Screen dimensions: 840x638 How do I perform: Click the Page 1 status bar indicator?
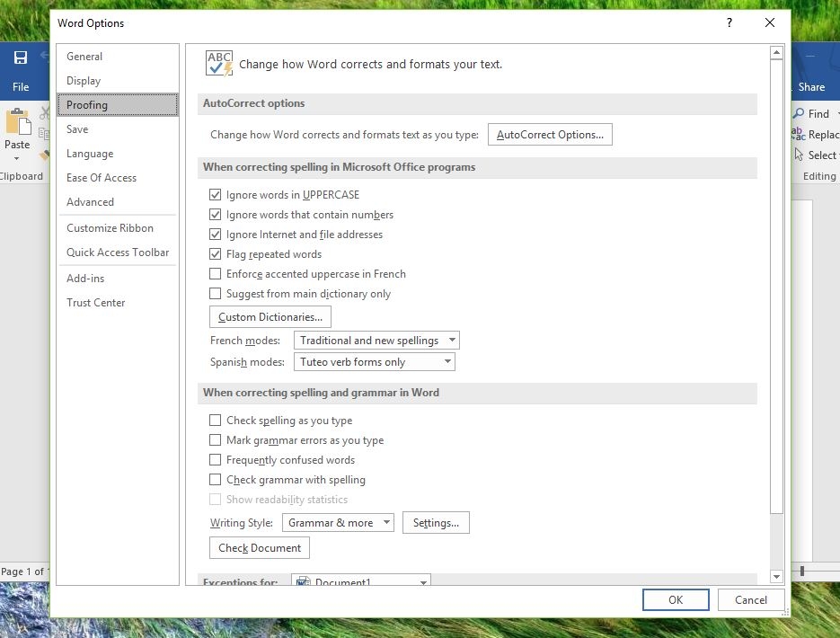(24, 572)
